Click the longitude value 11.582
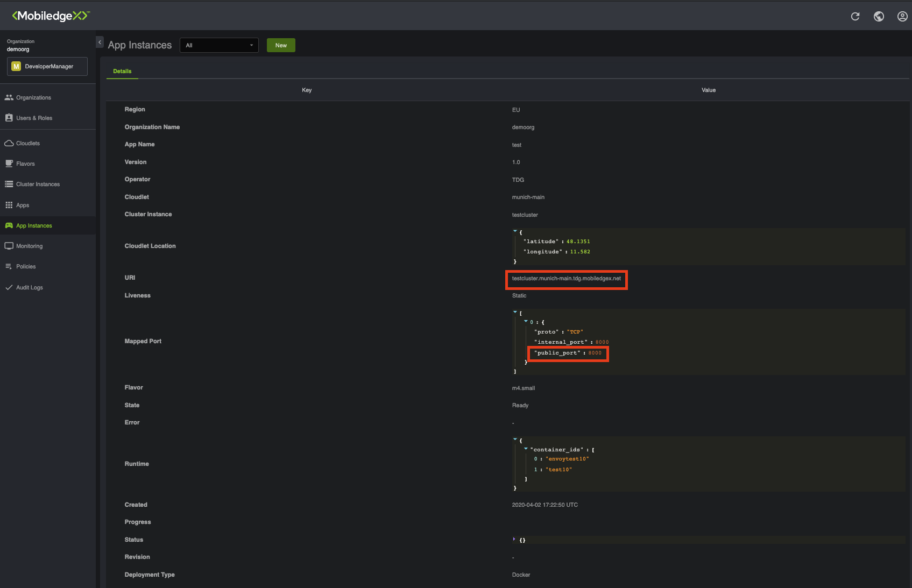 pos(580,252)
